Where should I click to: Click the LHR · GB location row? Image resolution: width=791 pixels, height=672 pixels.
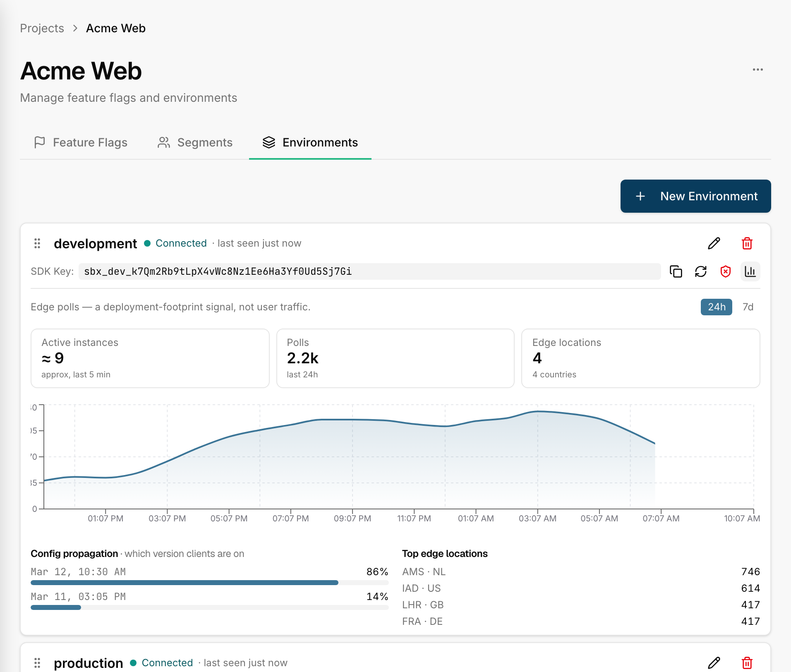tap(581, 605)
